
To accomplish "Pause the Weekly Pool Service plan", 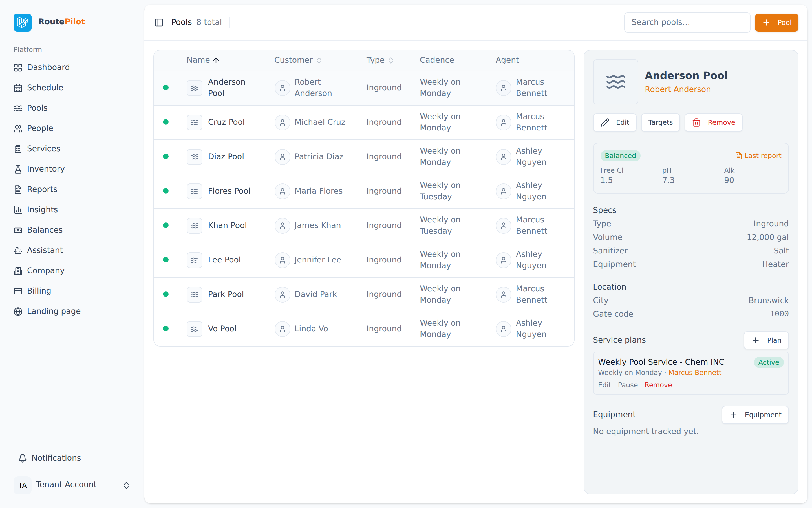I will [x=628, y=385].
